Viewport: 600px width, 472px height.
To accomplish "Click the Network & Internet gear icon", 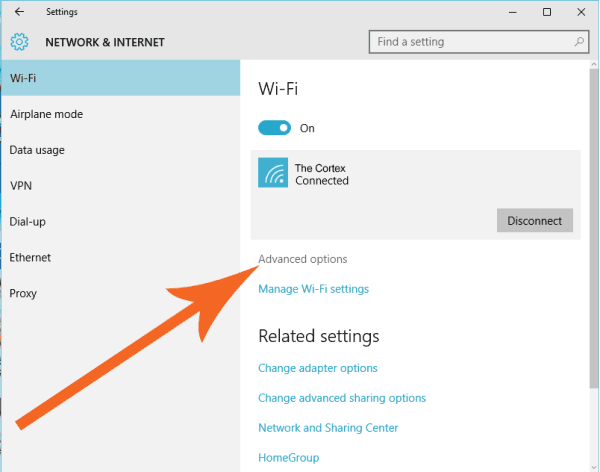I will click(19, 42).
